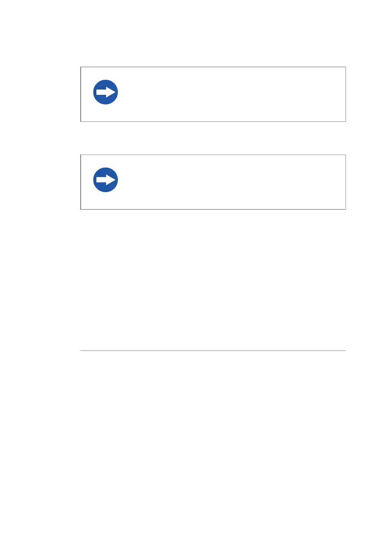Click the blue arrow icon in lower notice box

tap(105, 180)
